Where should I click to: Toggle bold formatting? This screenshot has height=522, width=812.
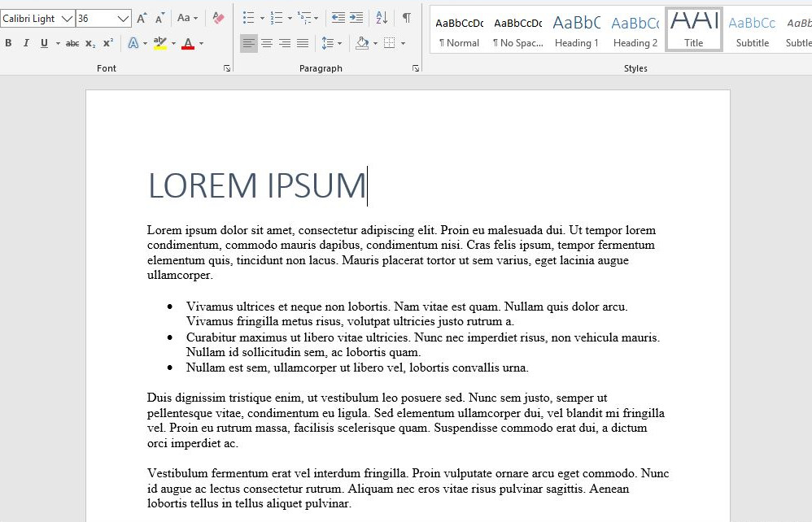[8, 43]
